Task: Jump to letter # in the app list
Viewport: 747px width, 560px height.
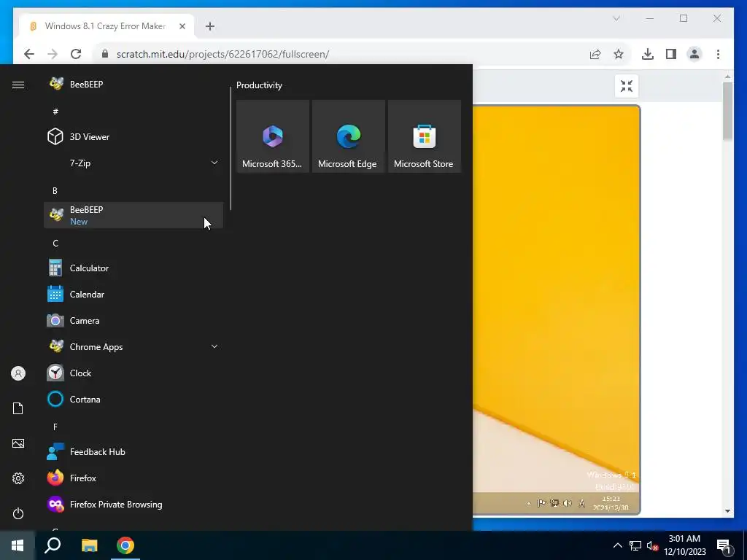Action: pyautogui.click(x=55, y=112)
